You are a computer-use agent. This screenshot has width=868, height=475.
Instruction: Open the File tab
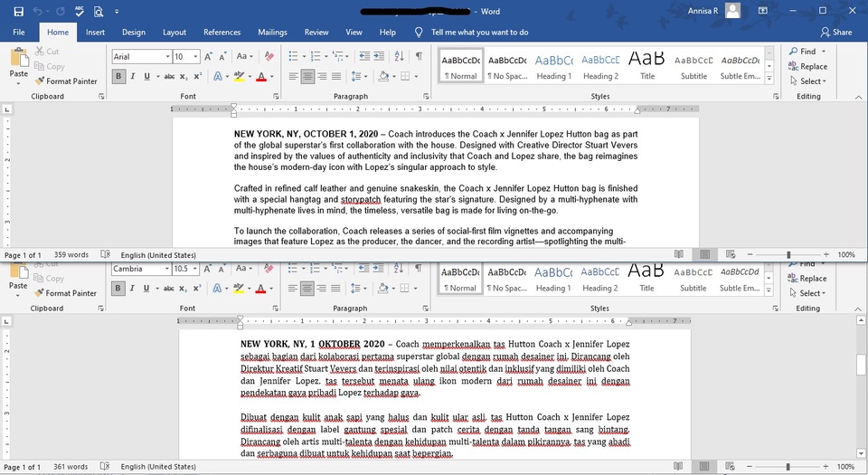(19, 32)
